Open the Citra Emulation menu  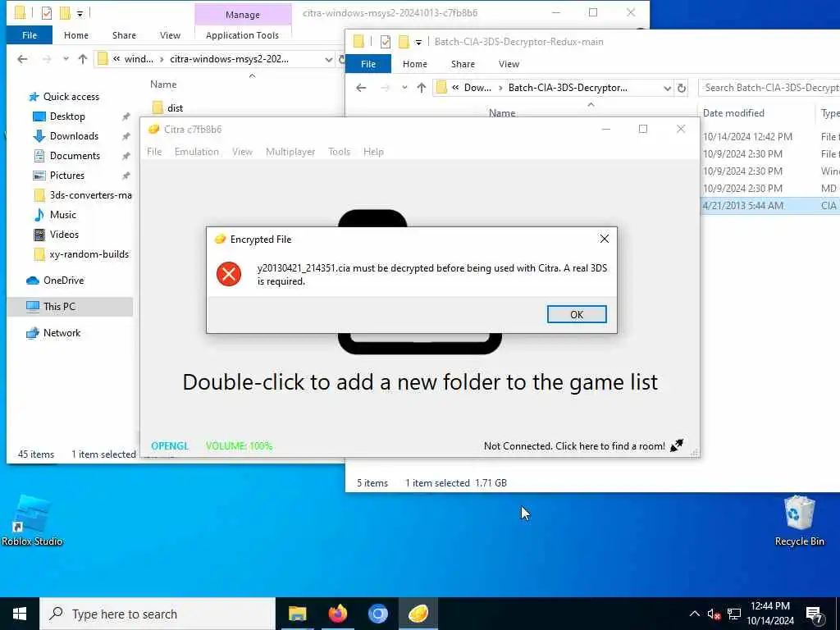(x=197, y=152)
